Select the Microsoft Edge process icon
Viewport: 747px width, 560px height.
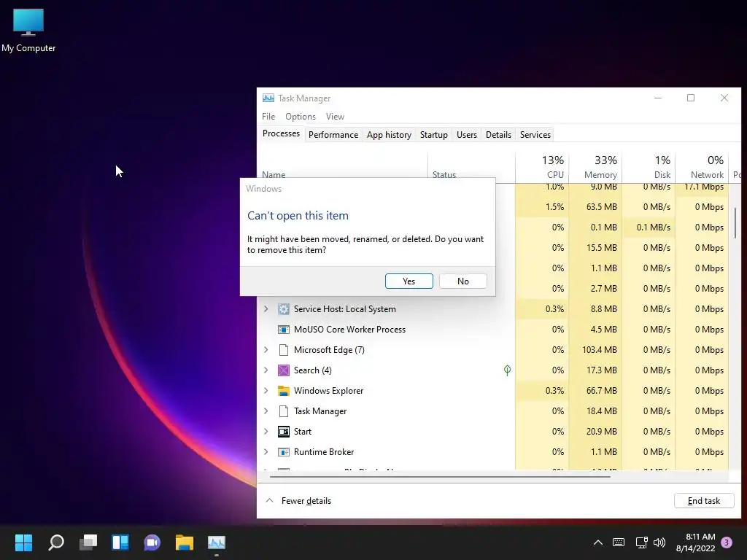(284, 350)
